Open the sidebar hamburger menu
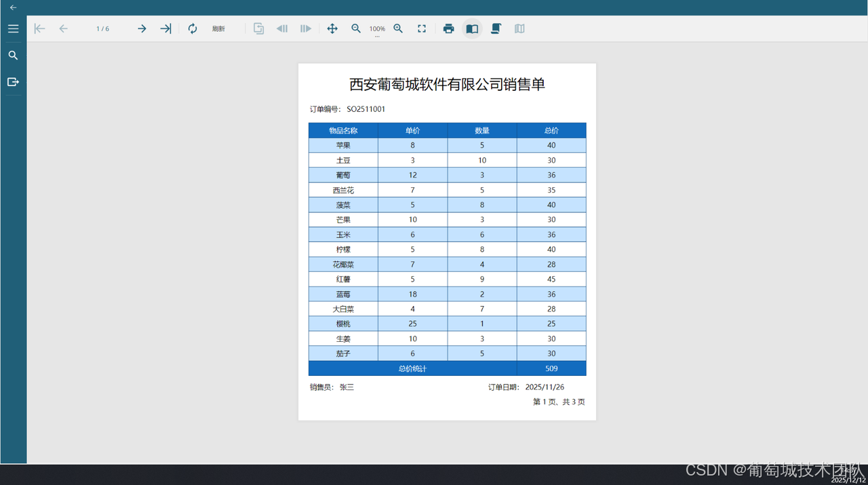This screenshot has height=485, width=868. pyautogui.click(x=13, y=28)
